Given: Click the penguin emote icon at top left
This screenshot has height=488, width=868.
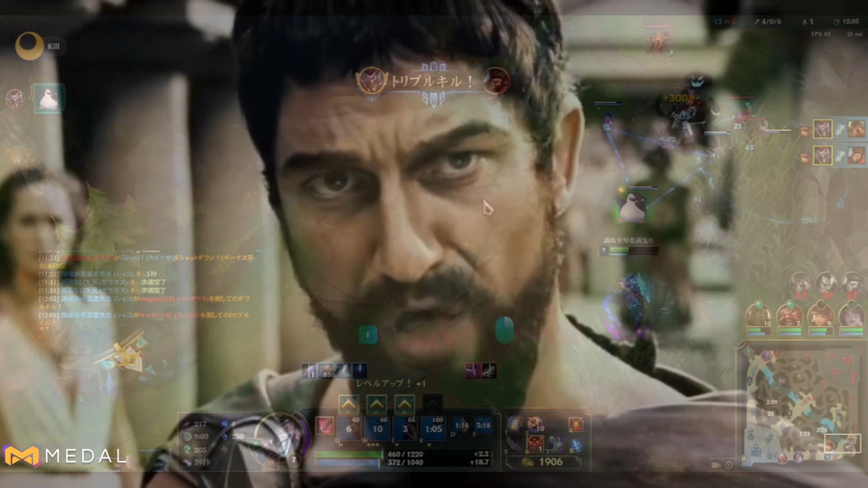Looking at the screenshot, I should (x=49, y=99).
